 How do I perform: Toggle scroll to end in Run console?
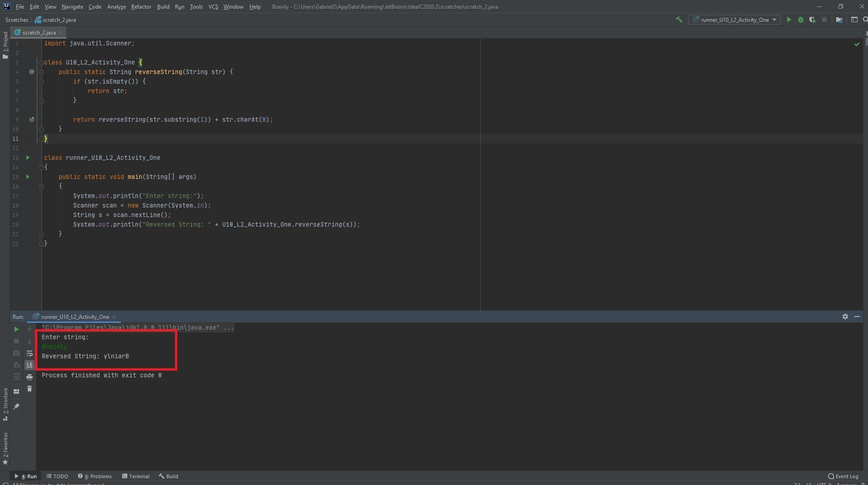pyautogui.click(x=30, y=365)
